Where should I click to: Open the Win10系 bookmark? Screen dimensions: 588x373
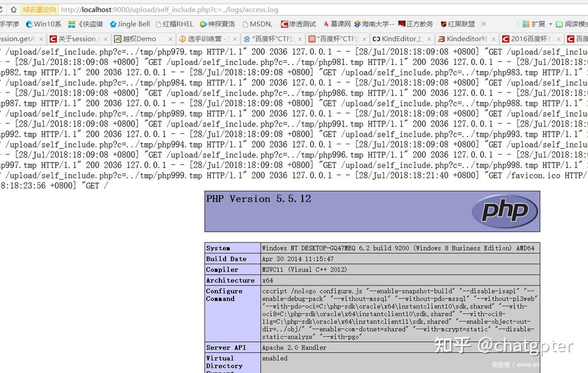[43, 24]
